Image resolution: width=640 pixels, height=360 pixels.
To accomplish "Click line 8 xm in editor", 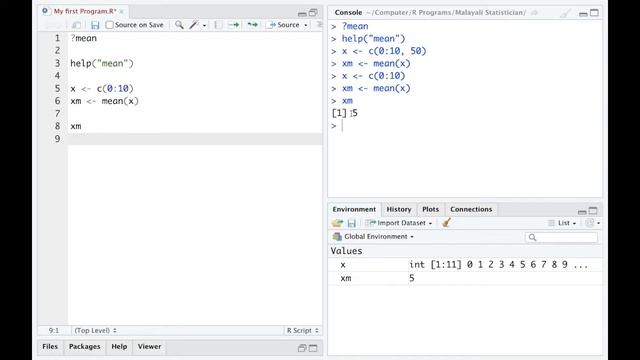I will (x=76, y=127).
